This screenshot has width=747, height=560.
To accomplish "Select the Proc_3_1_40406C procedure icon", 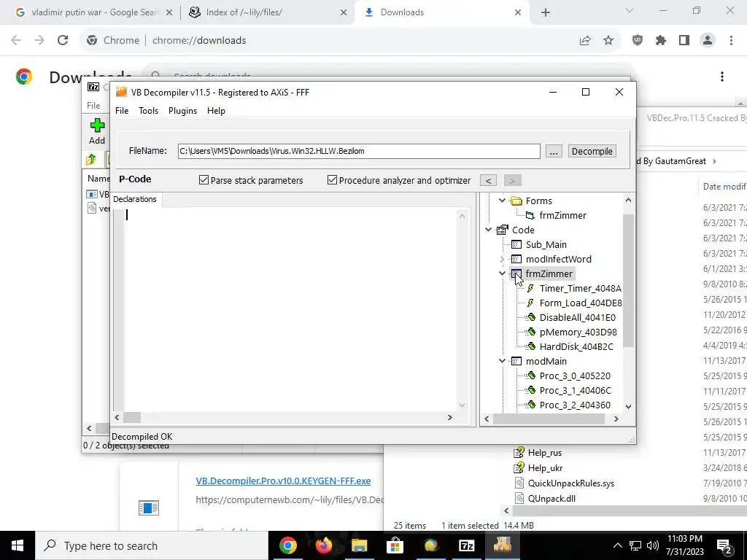I will [x=531, y=390].
